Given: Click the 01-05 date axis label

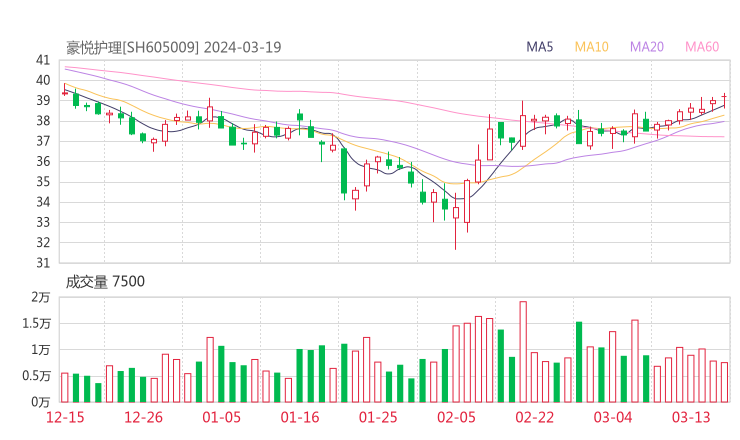Looking at the screenshot, I should pos(221,417).
